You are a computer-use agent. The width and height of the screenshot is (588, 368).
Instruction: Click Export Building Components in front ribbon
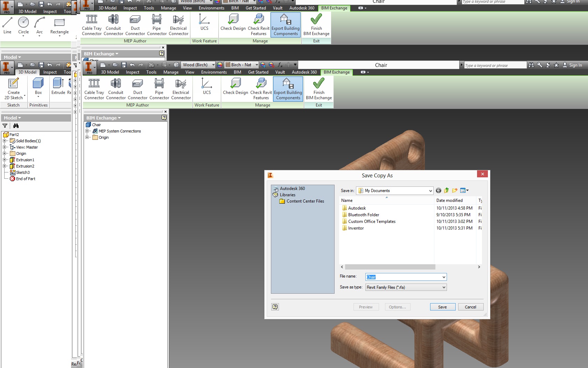click(x=288, y=89)
